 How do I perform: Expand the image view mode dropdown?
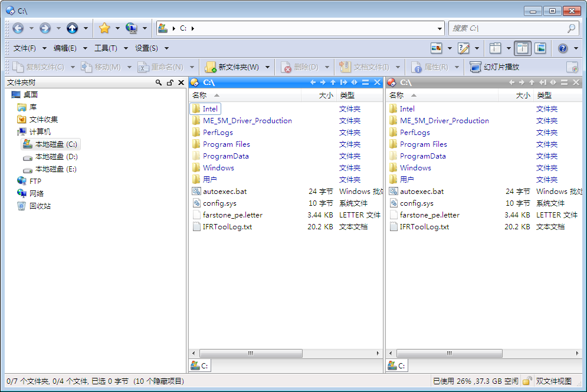pyautogui.click(x=450, y=48)
